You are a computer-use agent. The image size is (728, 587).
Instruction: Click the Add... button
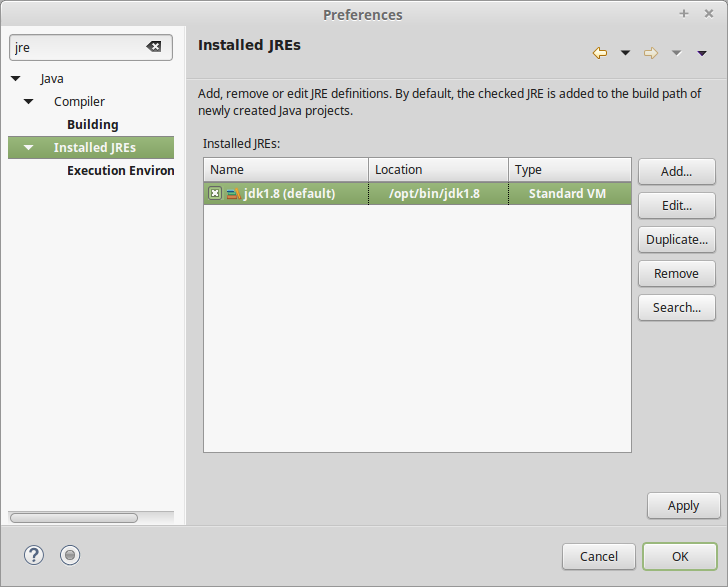pos(676,171)
